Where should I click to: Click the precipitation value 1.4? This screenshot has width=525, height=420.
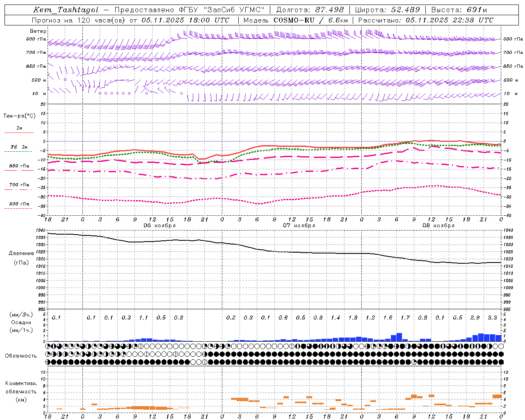336,318
